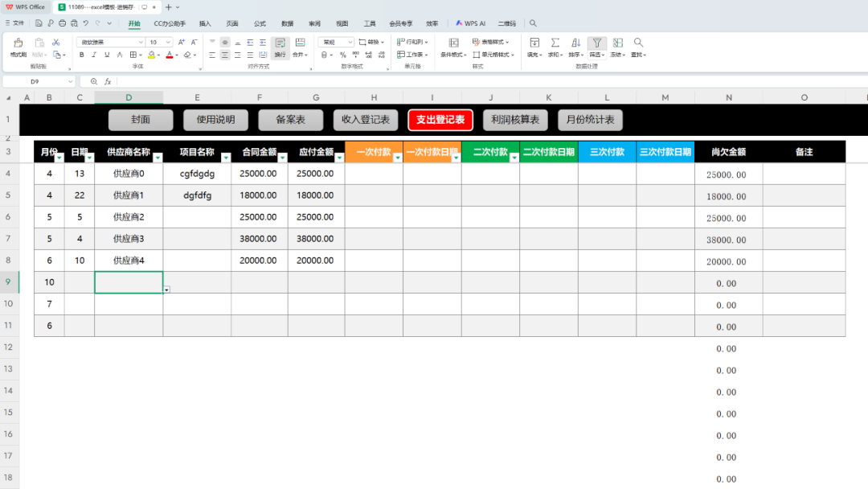
Task: Open the 数据 (Data) ribbon tab
Action: (287, 23)
